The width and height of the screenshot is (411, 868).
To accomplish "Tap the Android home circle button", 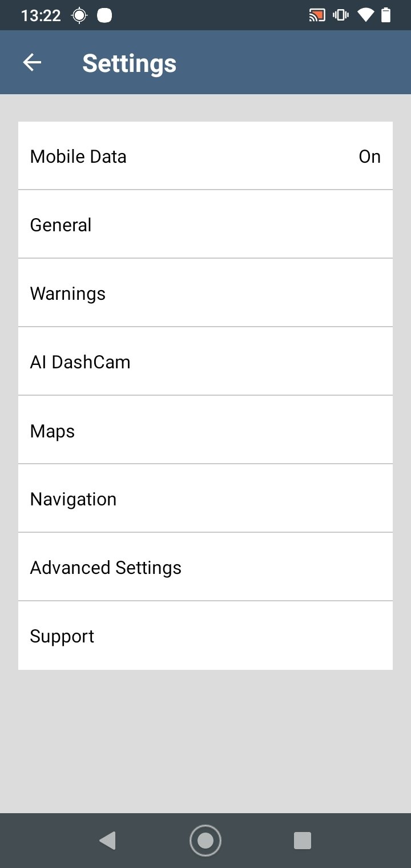I will pos(205,841).
